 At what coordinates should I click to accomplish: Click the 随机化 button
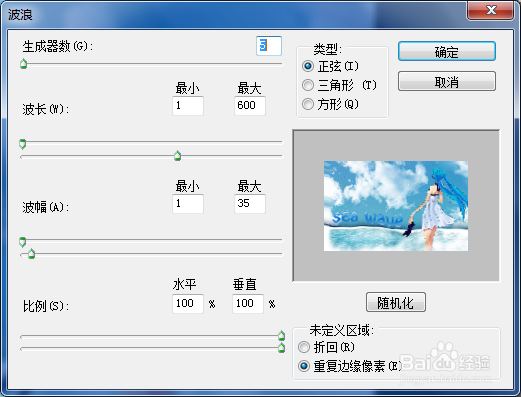(396, 302)
